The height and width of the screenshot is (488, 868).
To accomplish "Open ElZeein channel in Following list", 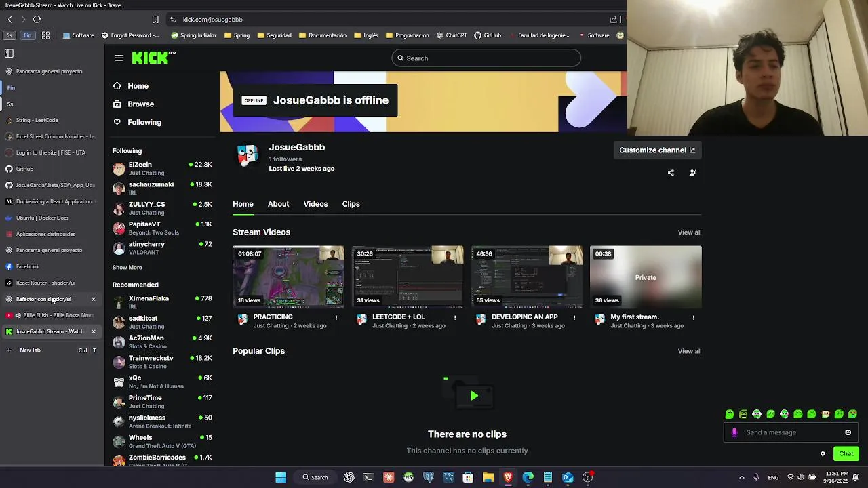I will [x=162, y=168].
